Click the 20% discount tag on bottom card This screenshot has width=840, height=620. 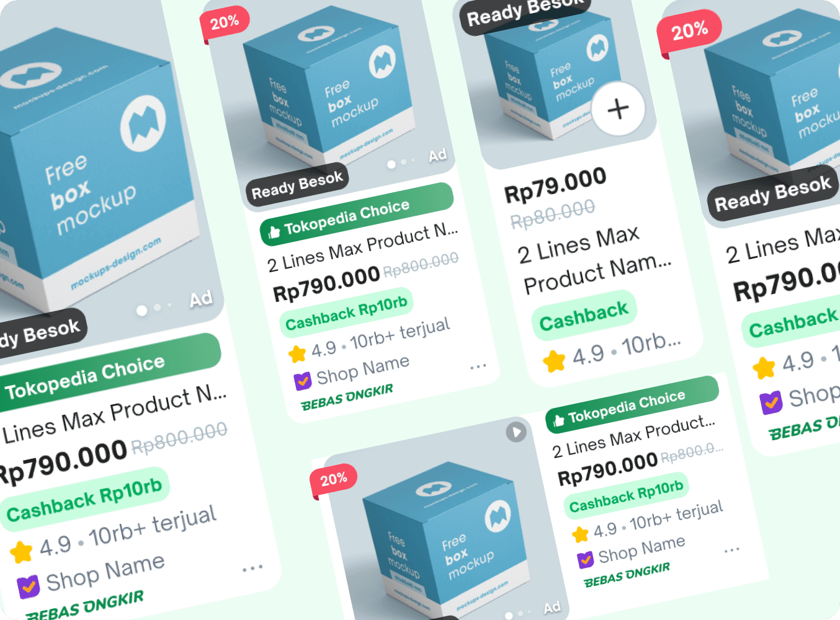click(334, 480)
